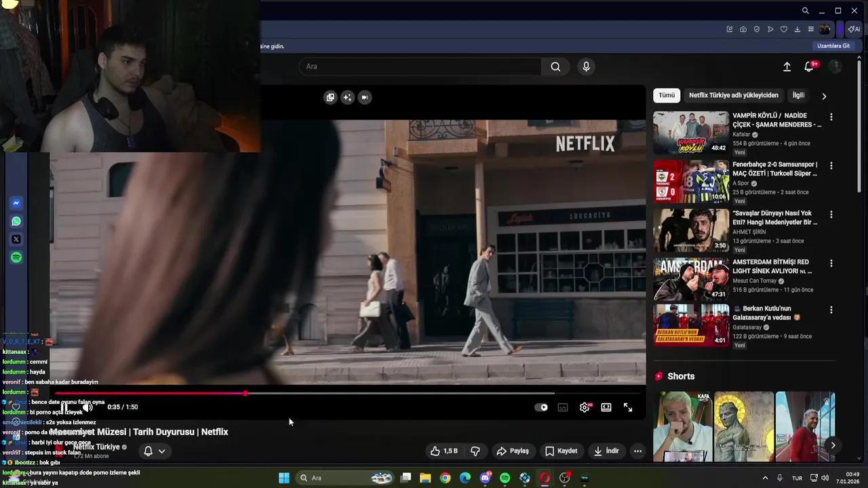Screen dimensions: 868x488
Task: Click the upload arrow icon in YouTube header
Action: (787, 66)
